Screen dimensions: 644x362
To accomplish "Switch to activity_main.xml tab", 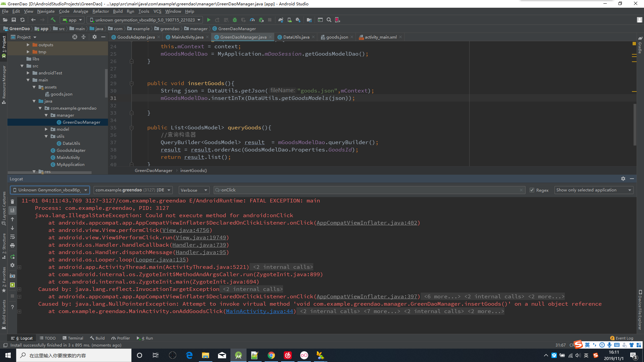I will click(x=381, y=37).
